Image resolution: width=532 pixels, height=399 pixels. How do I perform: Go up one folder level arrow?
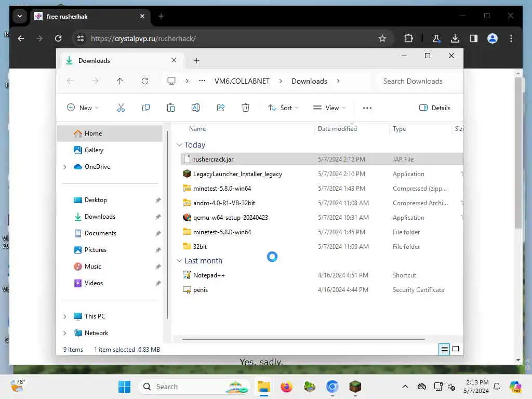point(120,81)
